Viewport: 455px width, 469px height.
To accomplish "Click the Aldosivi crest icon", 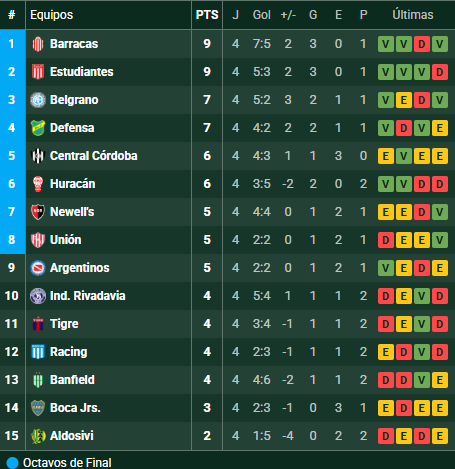I will point(38,436).
